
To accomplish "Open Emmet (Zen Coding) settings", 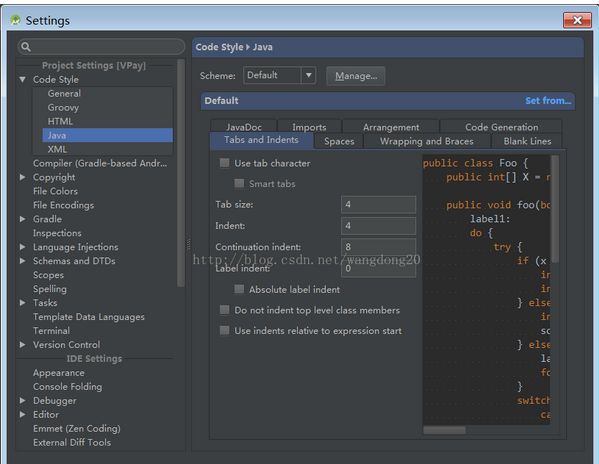I will tap(77, 429).
